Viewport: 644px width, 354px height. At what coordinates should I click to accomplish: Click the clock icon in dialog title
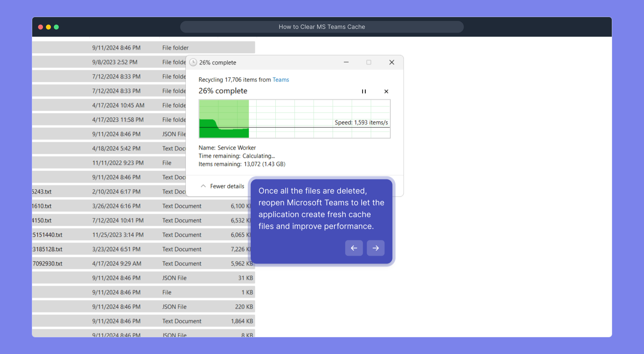tap(193, 62)
